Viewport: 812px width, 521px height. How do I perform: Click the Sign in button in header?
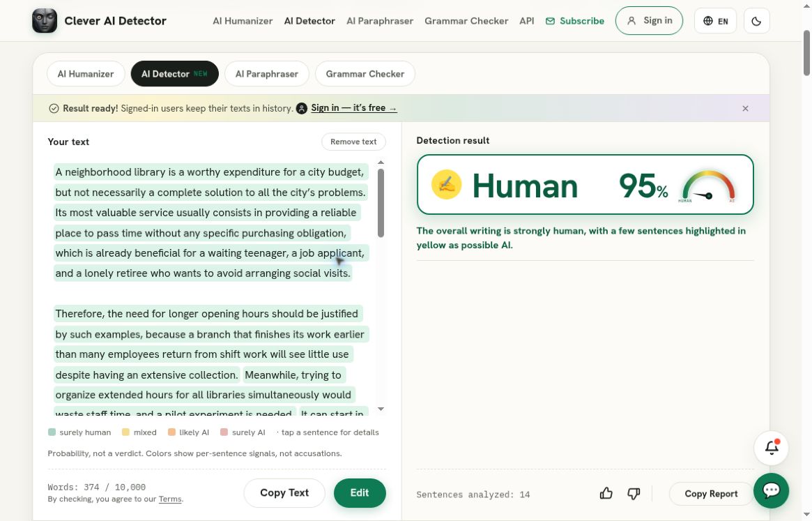(x=649, y=21)
